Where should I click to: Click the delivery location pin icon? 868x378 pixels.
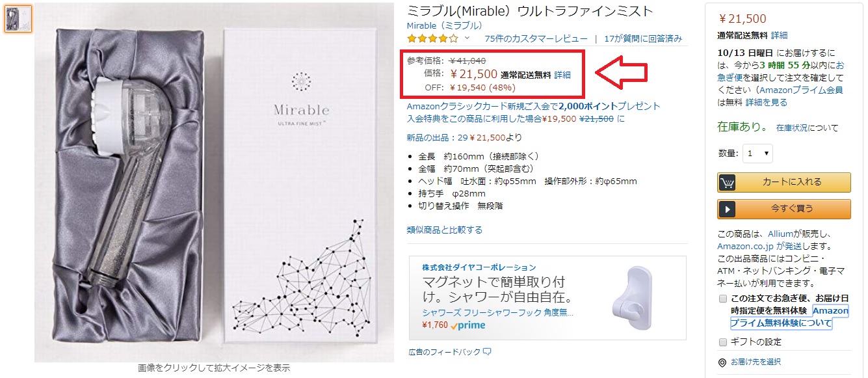(x=722, y=362)
